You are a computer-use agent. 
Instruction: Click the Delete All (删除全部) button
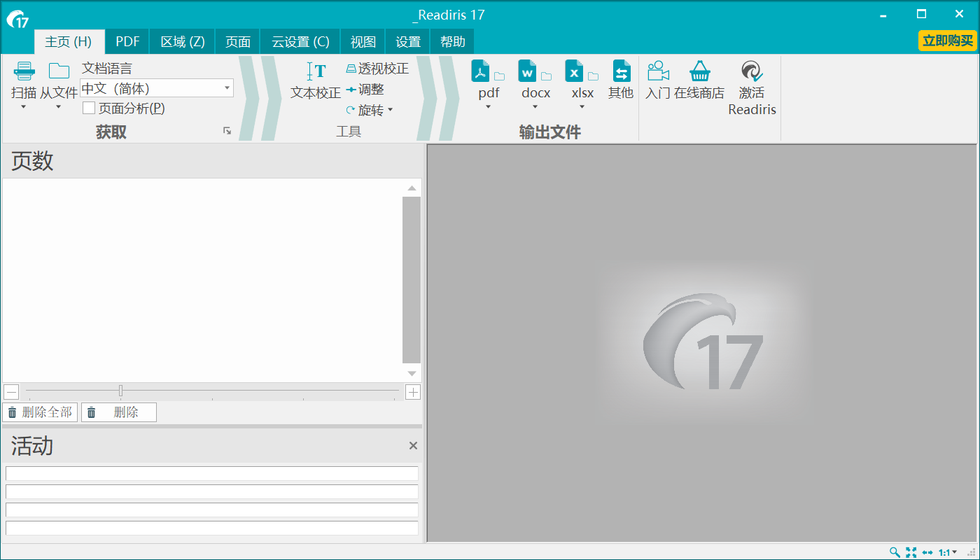(40, 412)
